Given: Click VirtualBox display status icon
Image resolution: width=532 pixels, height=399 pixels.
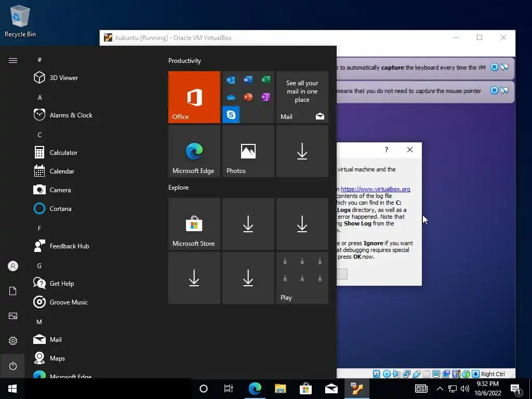Looking at the screenshot, I should point(436,374).
